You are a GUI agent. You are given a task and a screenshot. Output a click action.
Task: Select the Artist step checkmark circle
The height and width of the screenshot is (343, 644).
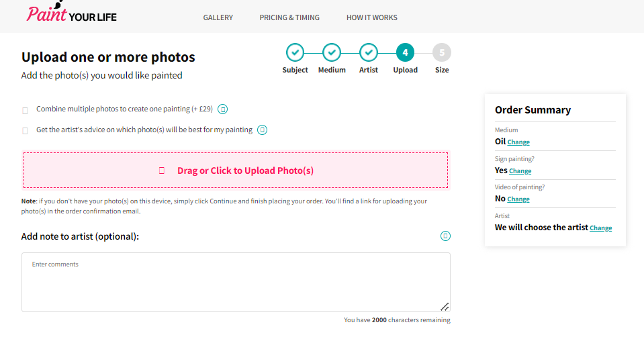[369, 52]
